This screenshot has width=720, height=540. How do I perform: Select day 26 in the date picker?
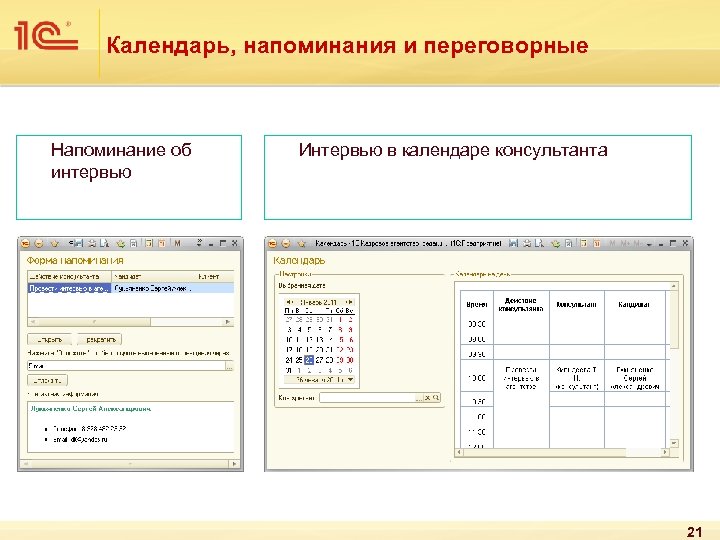pos(309,360)
